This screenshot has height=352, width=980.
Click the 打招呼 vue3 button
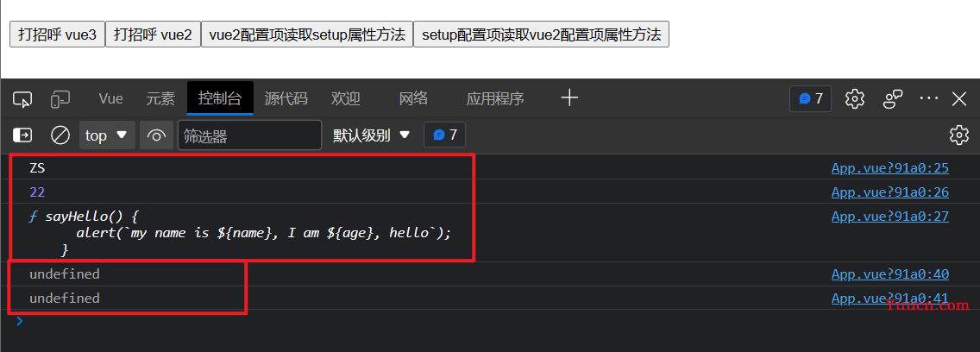click(57, 35)
